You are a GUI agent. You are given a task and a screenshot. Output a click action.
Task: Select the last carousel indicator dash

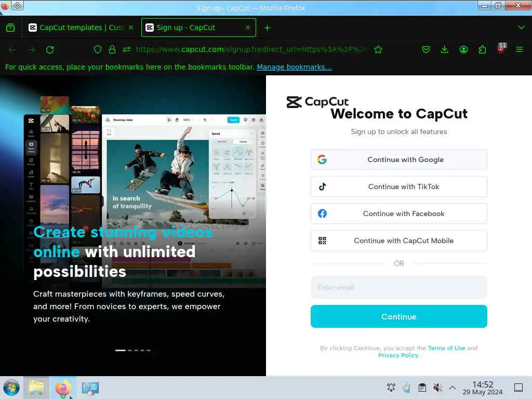point(149,350)
